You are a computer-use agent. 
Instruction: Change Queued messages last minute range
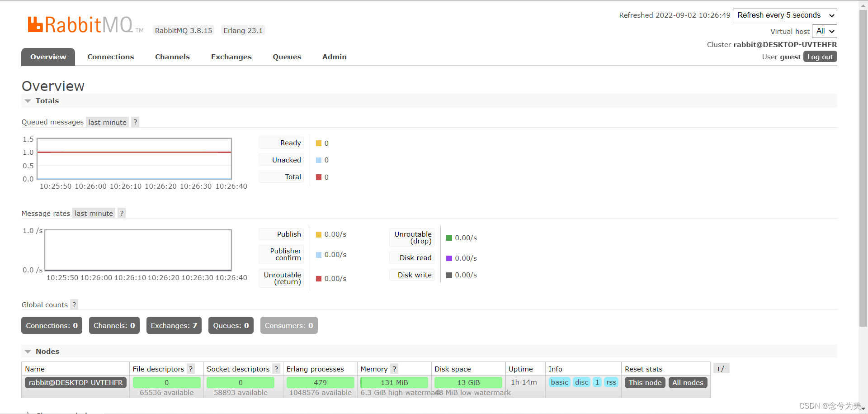click(x=108, y=122)
